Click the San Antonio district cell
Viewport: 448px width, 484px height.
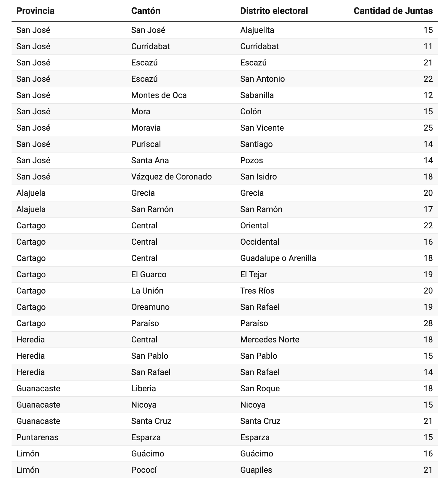coord(262,79)
